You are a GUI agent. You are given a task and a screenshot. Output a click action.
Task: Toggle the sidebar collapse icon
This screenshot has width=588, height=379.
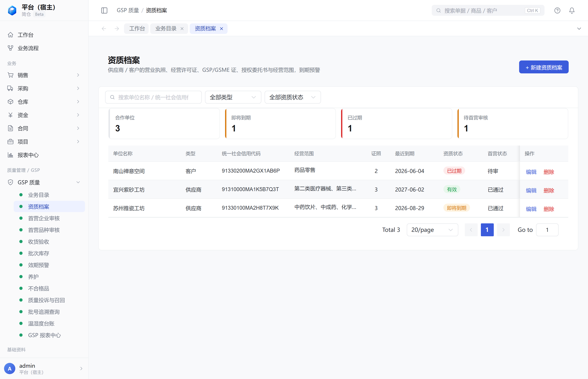point(104,10)
